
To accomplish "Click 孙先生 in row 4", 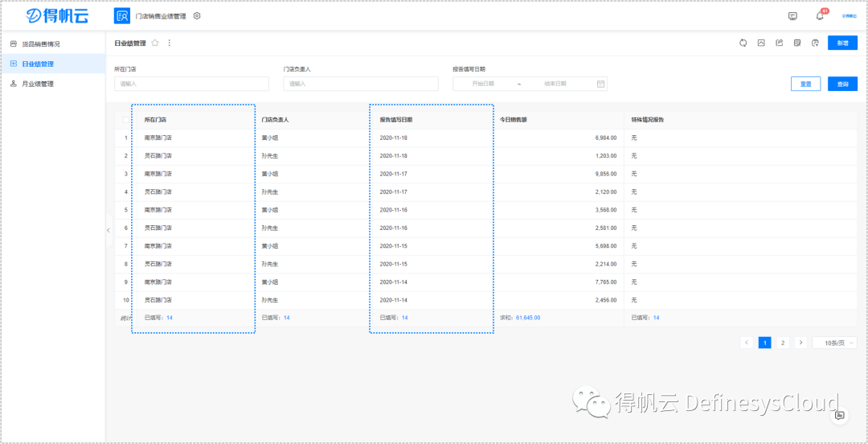I will pyautogui.click(x=269, y=191).
